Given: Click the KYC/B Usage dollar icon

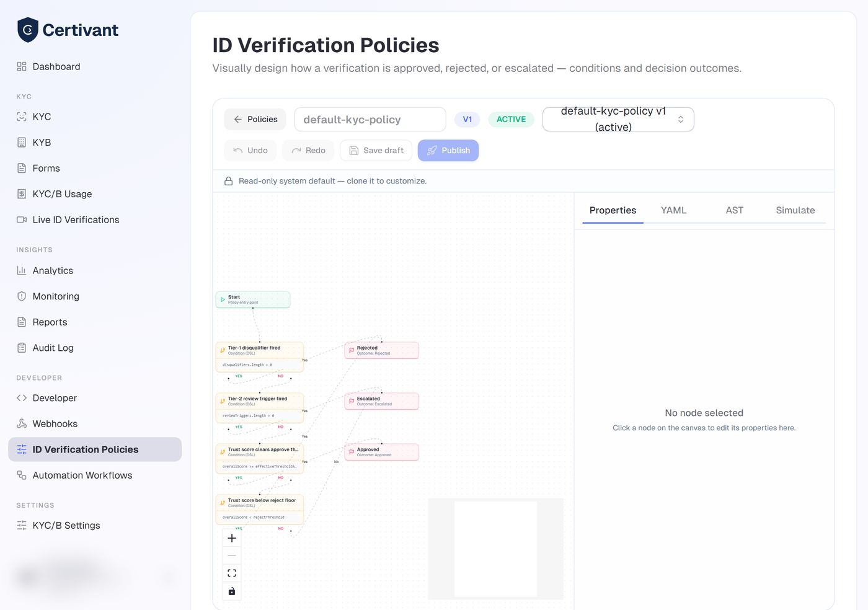Looking at the screenshot, I should [22, 194].
